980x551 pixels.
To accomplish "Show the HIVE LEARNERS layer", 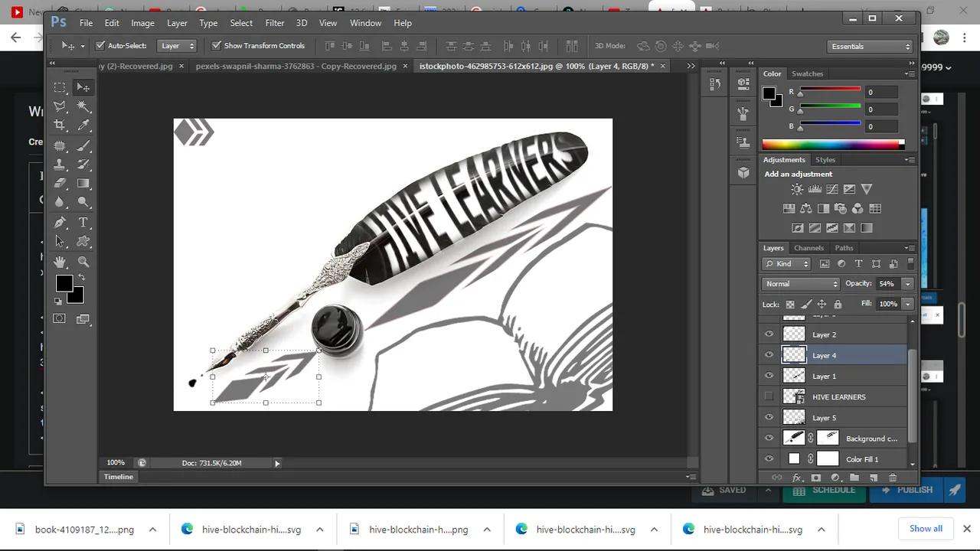I will tap(769, 396).
